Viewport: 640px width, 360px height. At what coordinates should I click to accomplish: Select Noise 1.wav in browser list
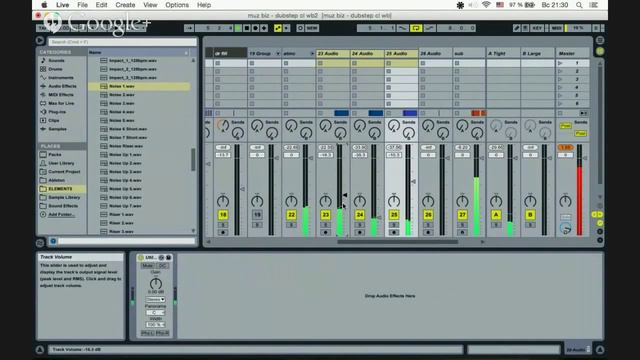(x=140, y=86)
